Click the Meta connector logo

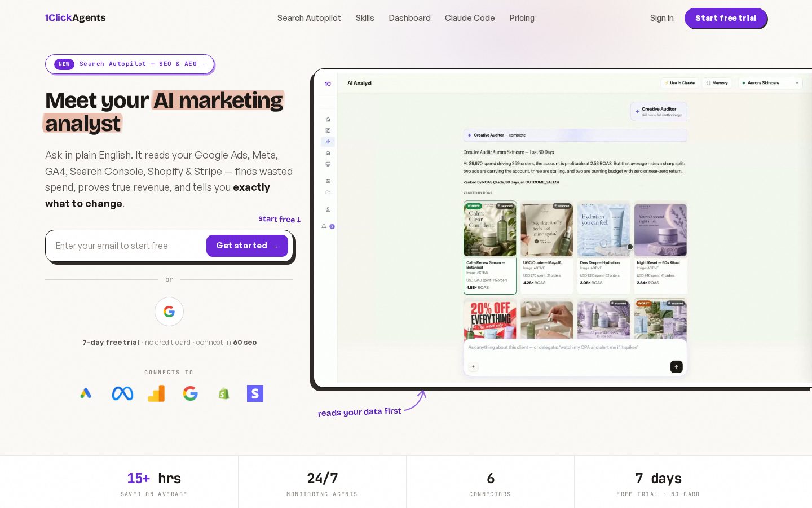click(x=122, y=393)
